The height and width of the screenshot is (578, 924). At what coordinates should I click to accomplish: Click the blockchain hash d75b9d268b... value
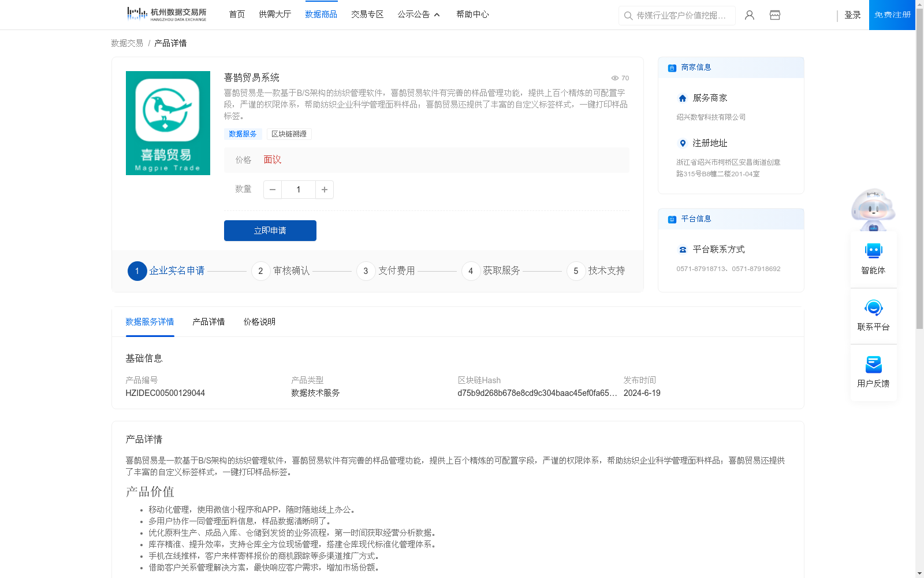coord(537,393)
